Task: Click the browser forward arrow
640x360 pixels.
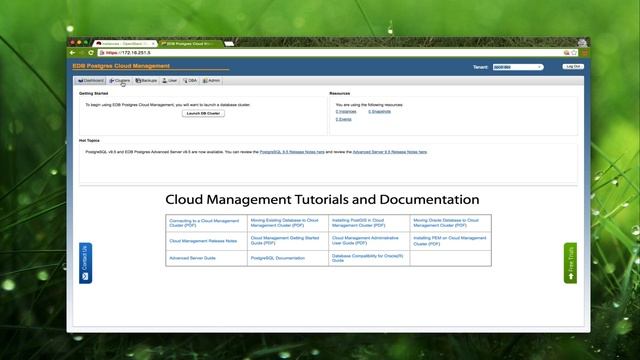Action: (x=82, y=53)
